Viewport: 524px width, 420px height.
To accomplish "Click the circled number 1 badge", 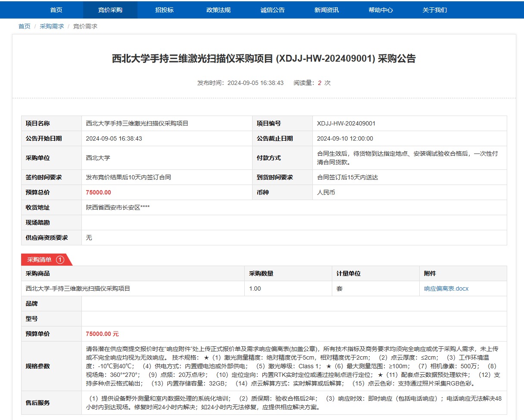I will click(60, 260).
